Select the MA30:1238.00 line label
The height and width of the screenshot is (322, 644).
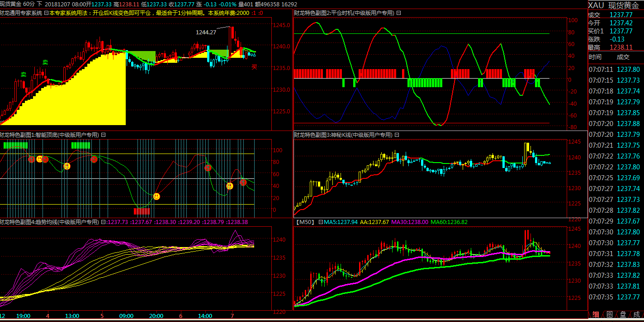410,222
